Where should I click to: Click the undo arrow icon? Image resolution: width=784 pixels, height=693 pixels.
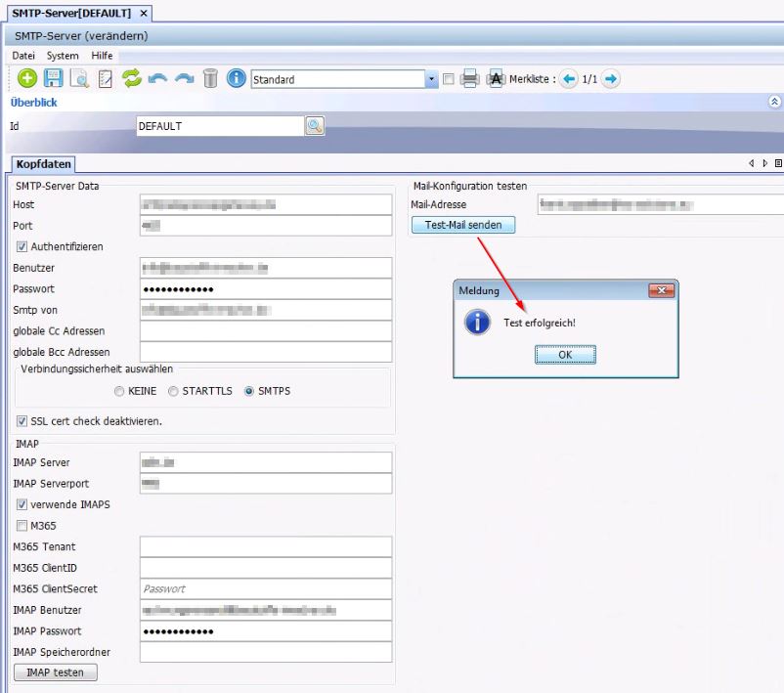point(158,79)
